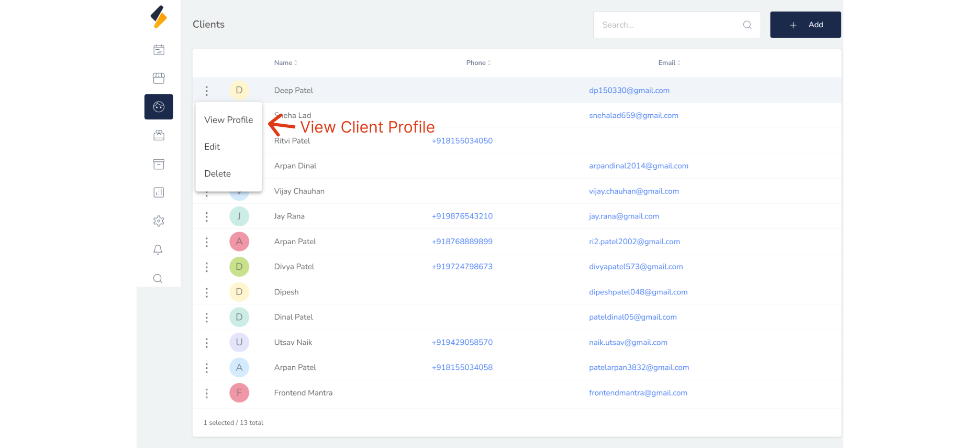Select View Profile from the context menu

pos(229,120)
